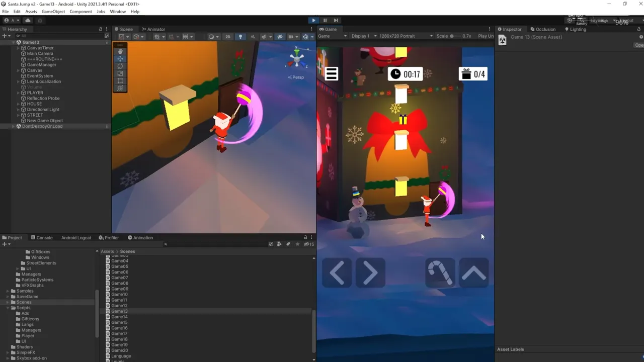This screenshot has width=644, height=362.
Task: Open the Account dropdown in top toolbar
Action: click(x=12, y=21)
